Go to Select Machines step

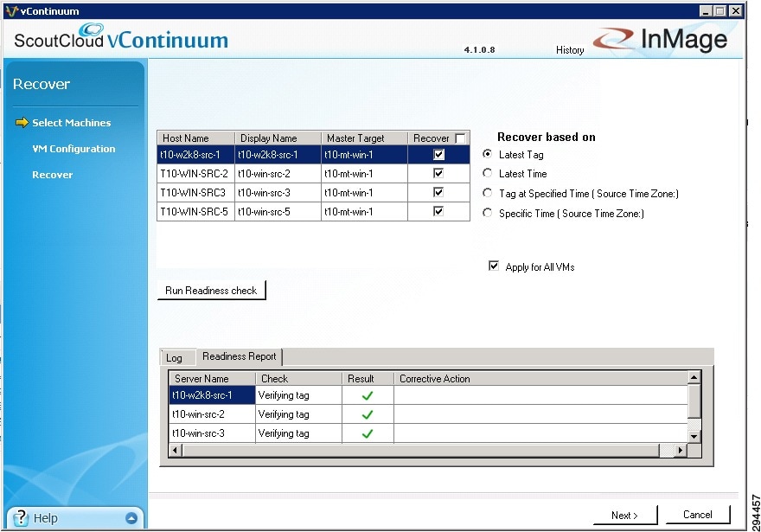point(71,123)
